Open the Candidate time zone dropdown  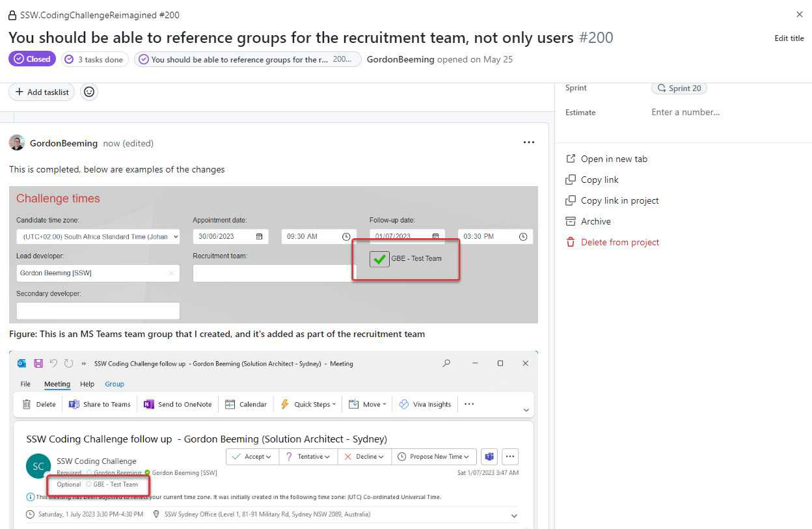click(98, 237)
